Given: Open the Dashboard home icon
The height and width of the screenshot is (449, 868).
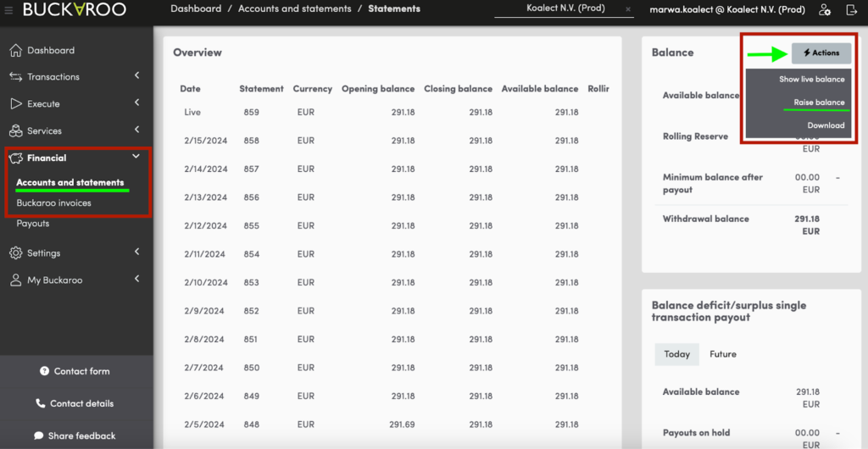Looking at the screenshot, I should 16,50.
